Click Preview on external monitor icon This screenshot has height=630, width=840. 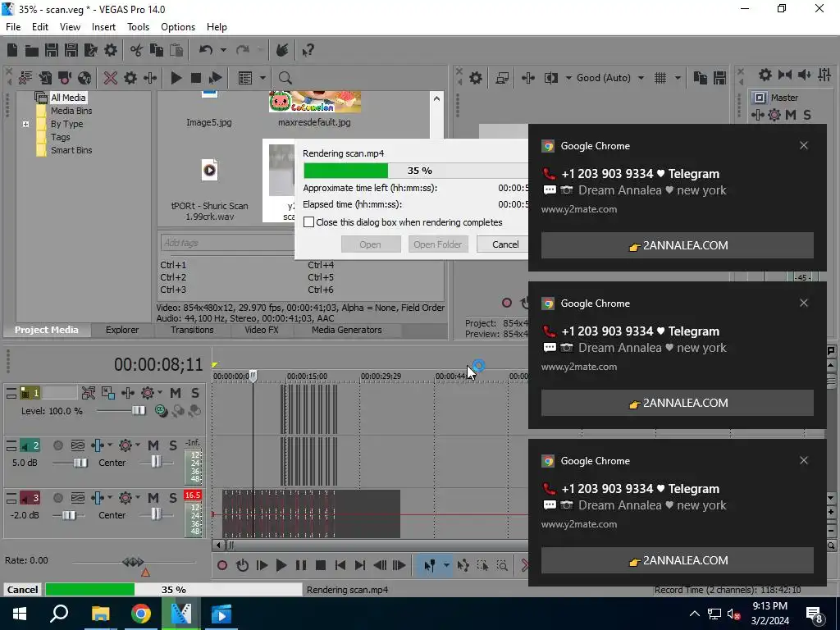502,78
